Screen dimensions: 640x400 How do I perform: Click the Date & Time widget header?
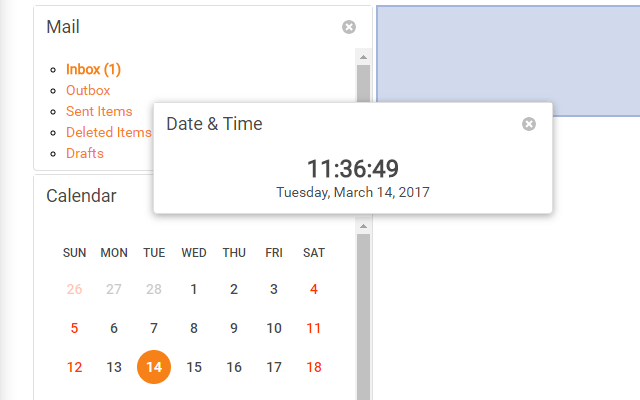(x=214, y=124)
